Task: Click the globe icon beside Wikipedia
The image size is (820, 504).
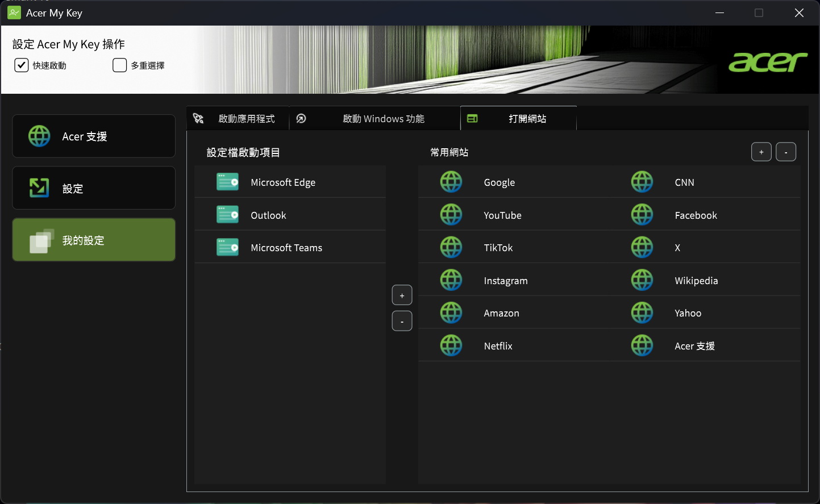Action: click(642, 280)
